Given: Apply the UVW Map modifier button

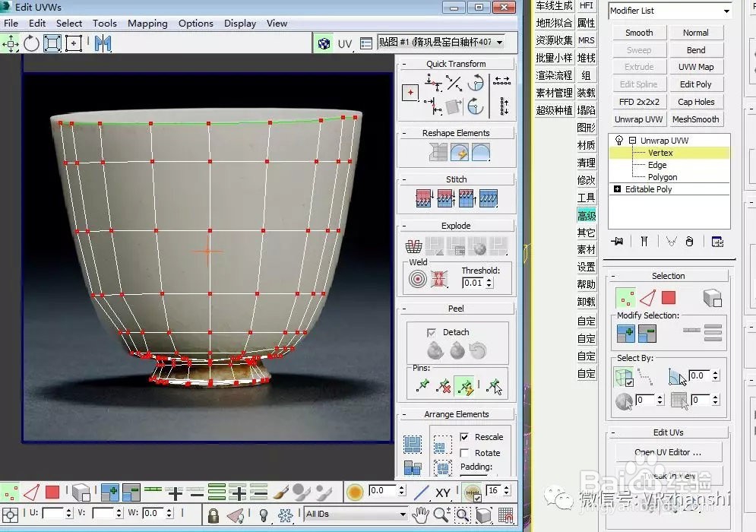Looking at the screenshot, I should [696, 66].
